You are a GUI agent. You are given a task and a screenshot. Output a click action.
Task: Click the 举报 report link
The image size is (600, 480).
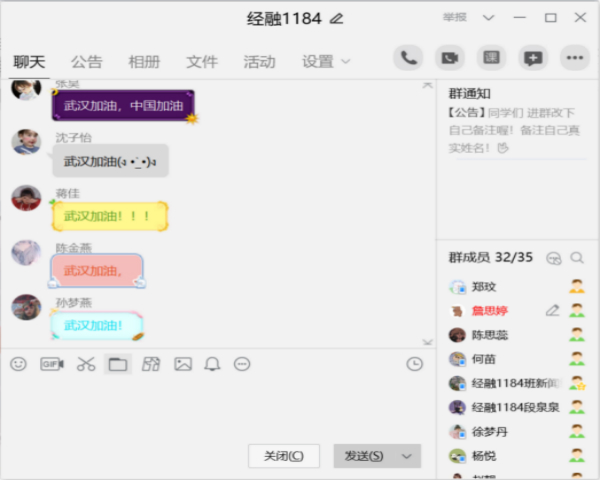455,18
